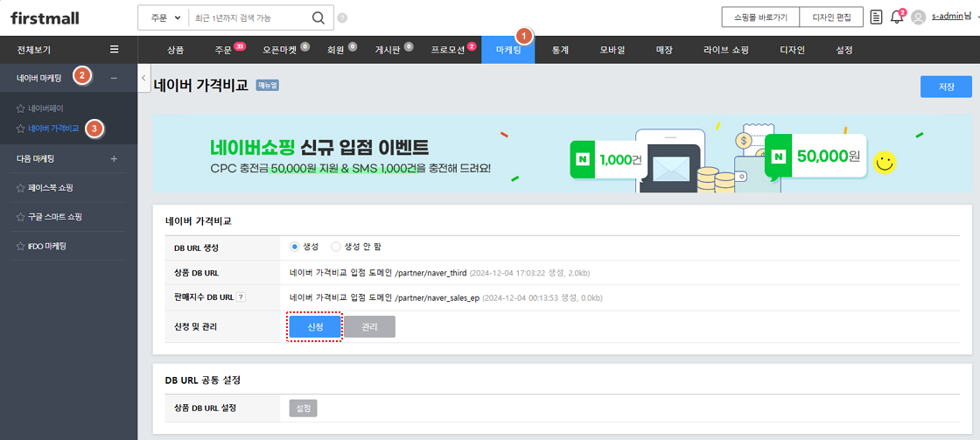
Task: Open the notification bell icon
Action: click(897, 17)
